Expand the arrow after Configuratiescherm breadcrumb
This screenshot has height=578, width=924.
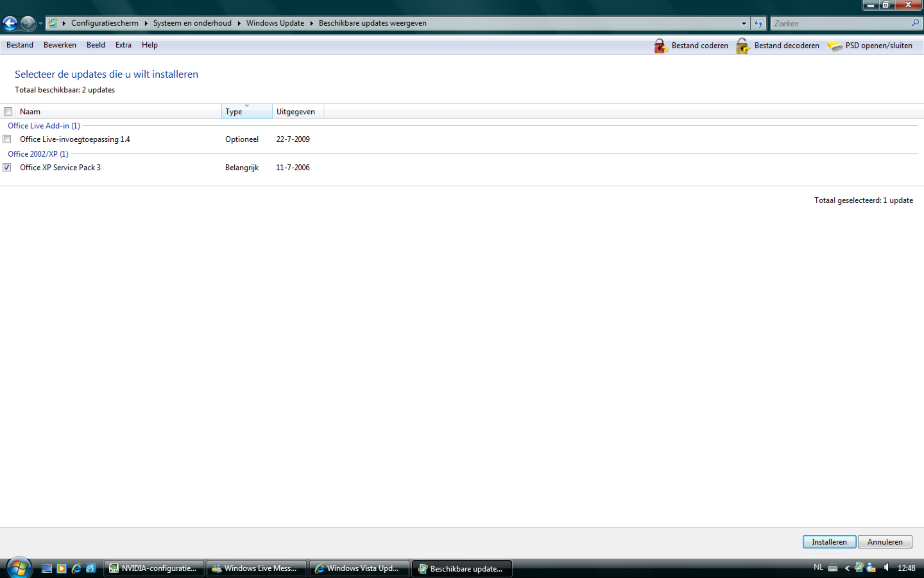point(146,23)
